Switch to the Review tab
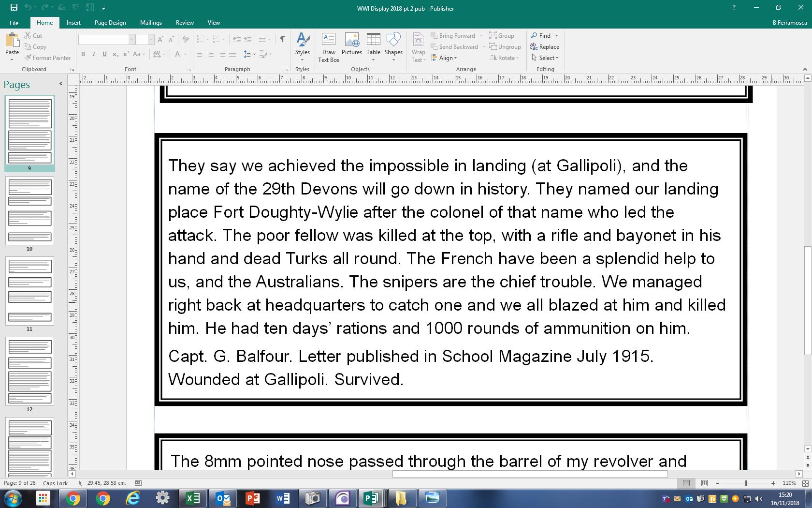812x508 pixels. point(185,23)
